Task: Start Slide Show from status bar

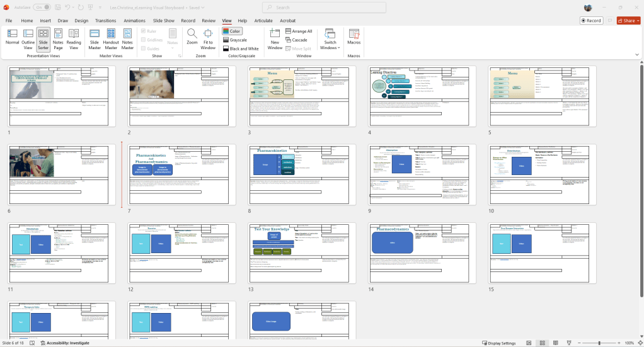Action: (x=569, y=343)
